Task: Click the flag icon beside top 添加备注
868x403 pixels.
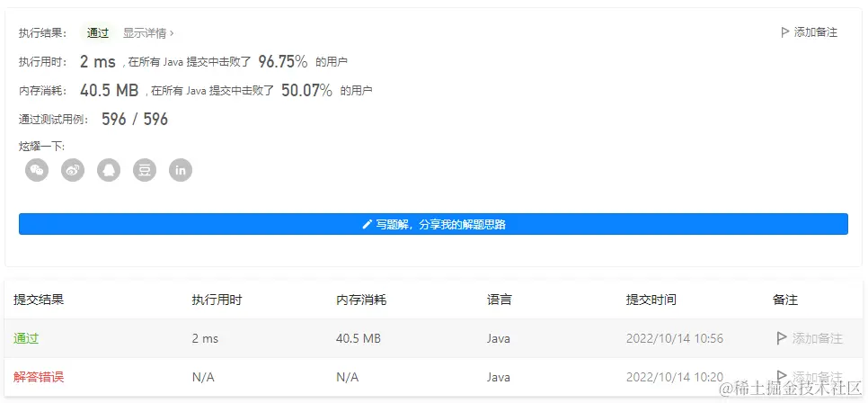Action: [x=784, y=32]
